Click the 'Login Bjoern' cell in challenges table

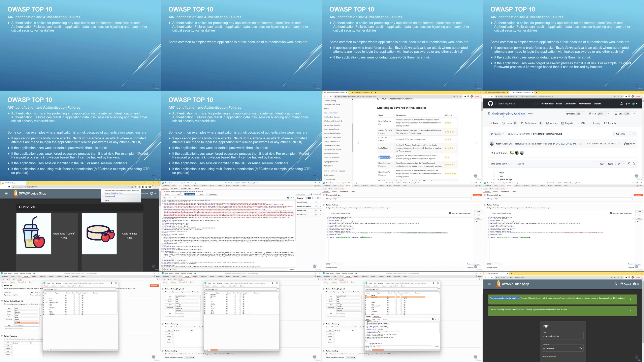coord(386,148)
